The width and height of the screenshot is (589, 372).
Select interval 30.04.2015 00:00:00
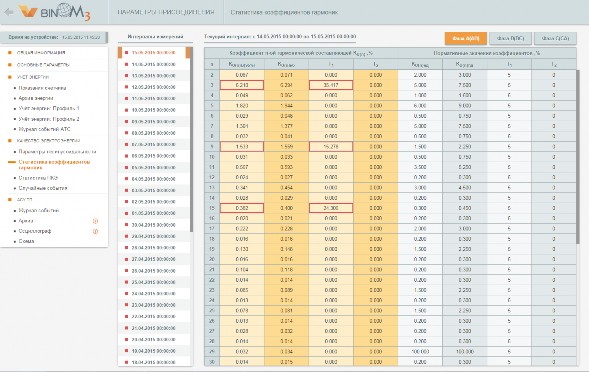153,225
